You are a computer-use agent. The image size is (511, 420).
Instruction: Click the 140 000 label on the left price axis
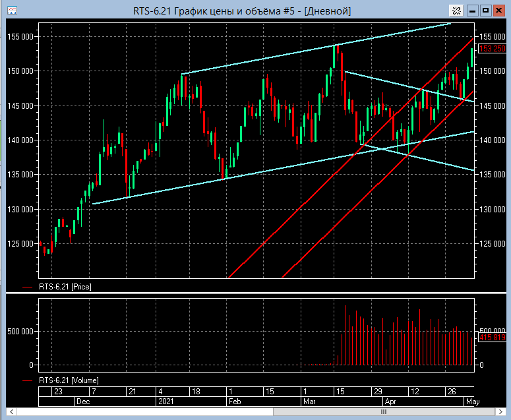pyautogui.click(x=20, y=140)
